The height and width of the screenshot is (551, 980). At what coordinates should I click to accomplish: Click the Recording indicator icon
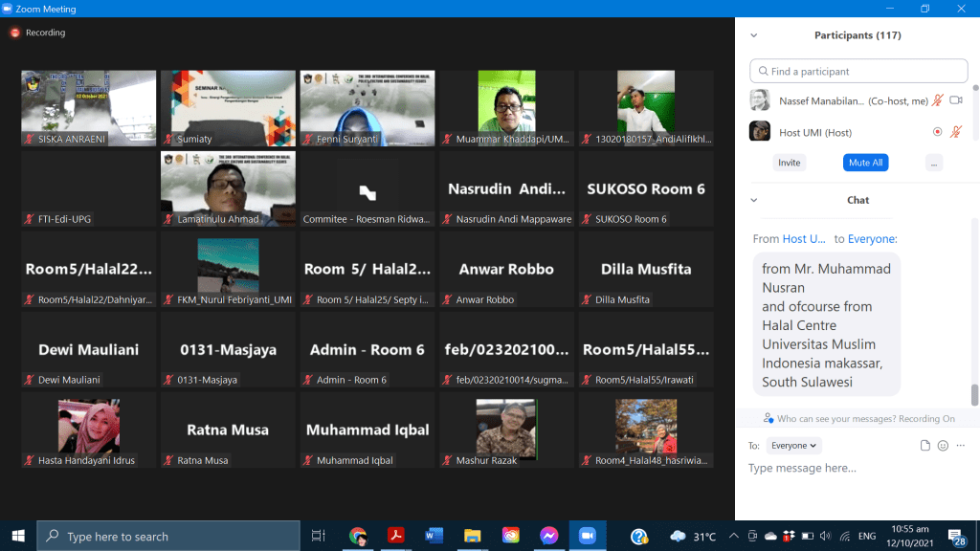[15, 33]
